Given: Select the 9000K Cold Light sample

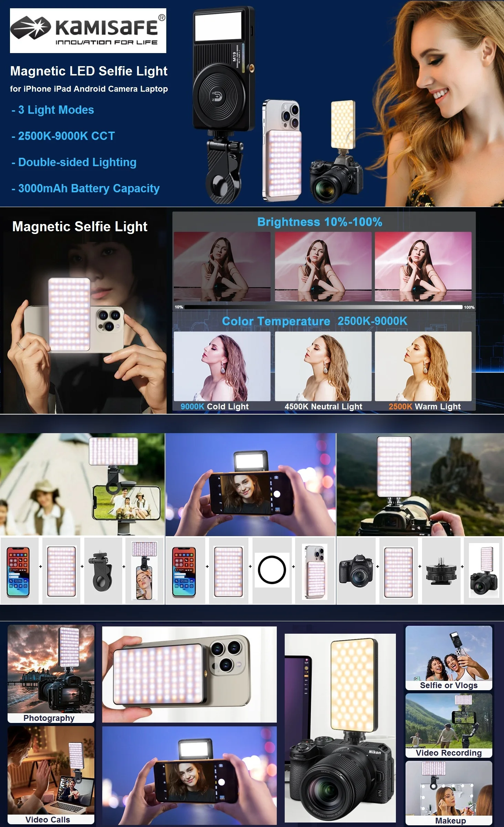Looking at the screenshot, I should tap(222, 371).
